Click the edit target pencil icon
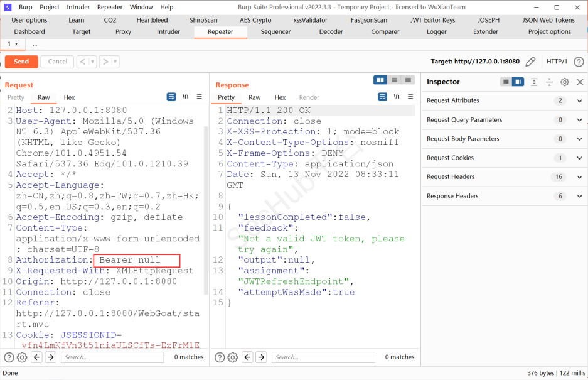 530,62
